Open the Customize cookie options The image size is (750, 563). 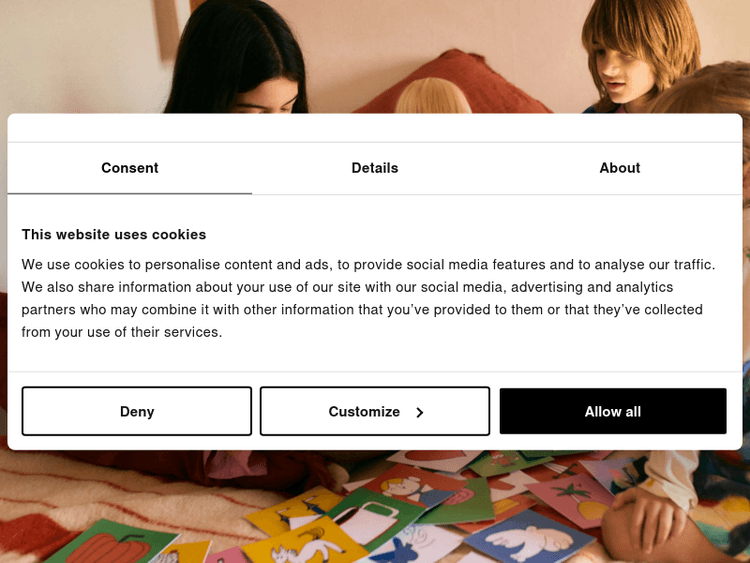(x=375, y=411)
